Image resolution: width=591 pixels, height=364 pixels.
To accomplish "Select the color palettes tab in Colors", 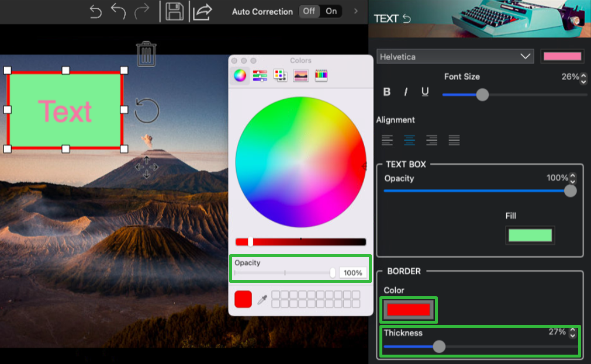I will pos(281,75).
